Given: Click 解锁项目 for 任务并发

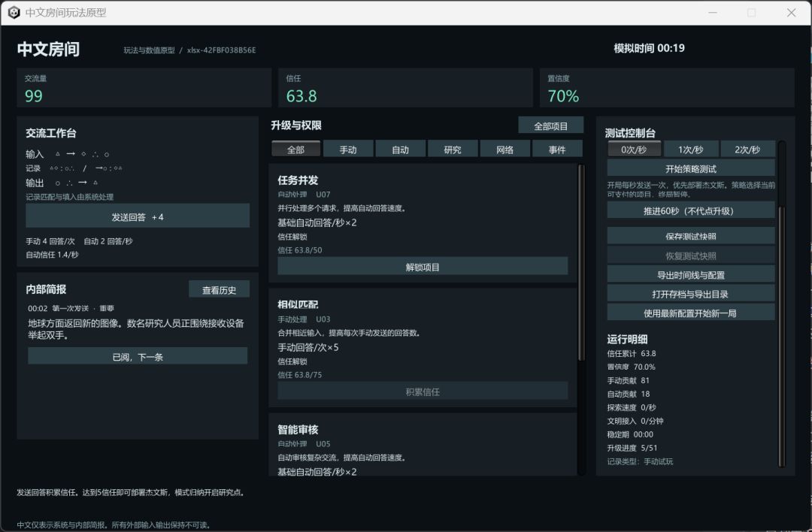Looking at the screenshot, I should click(423, 267).
